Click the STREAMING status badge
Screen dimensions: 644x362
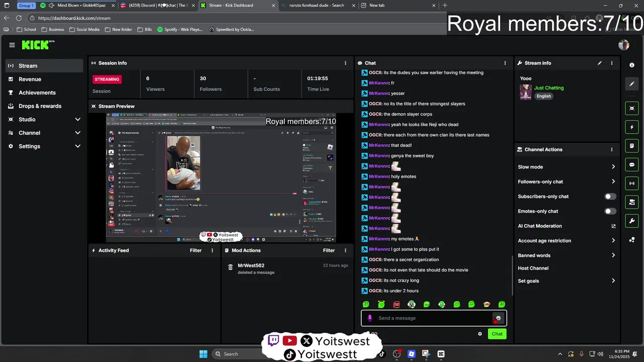pyautogui.click(x=107, y=79)
